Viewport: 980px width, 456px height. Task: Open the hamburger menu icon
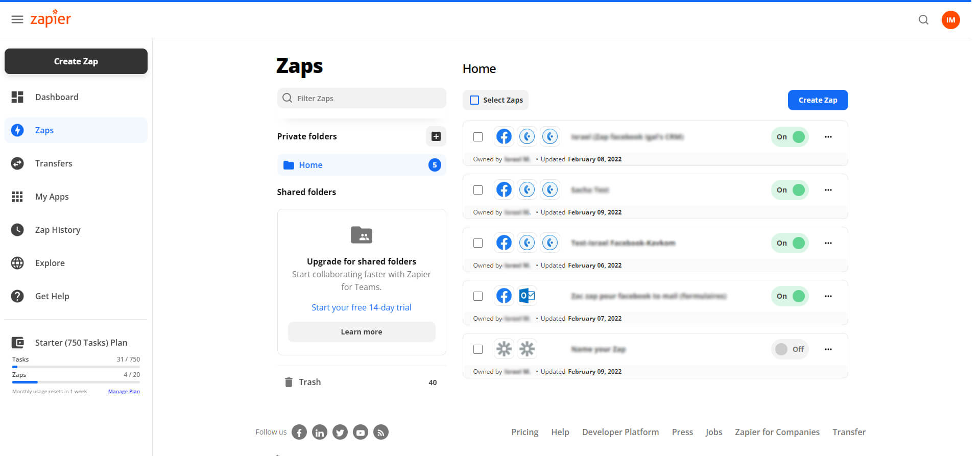17,19
